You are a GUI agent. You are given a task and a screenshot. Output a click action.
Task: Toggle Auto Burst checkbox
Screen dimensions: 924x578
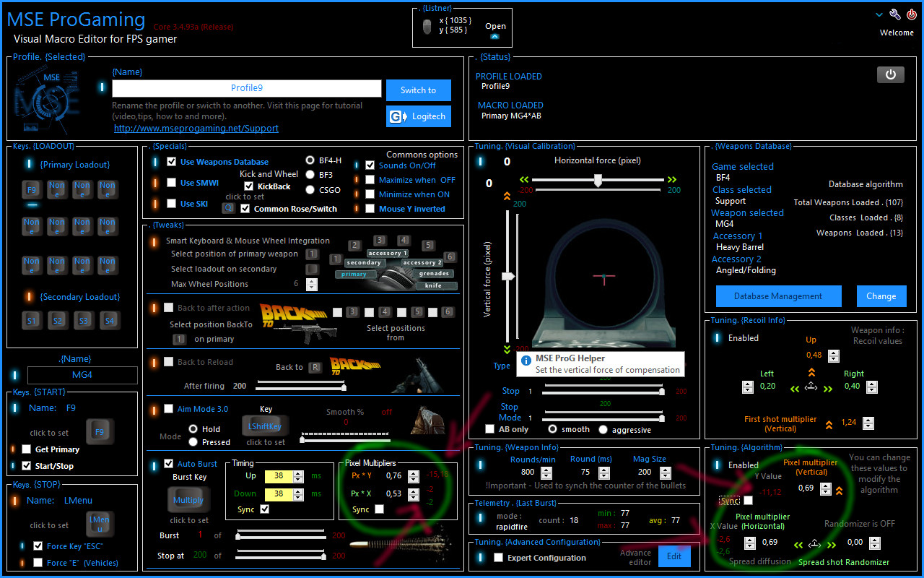[169, 464]
